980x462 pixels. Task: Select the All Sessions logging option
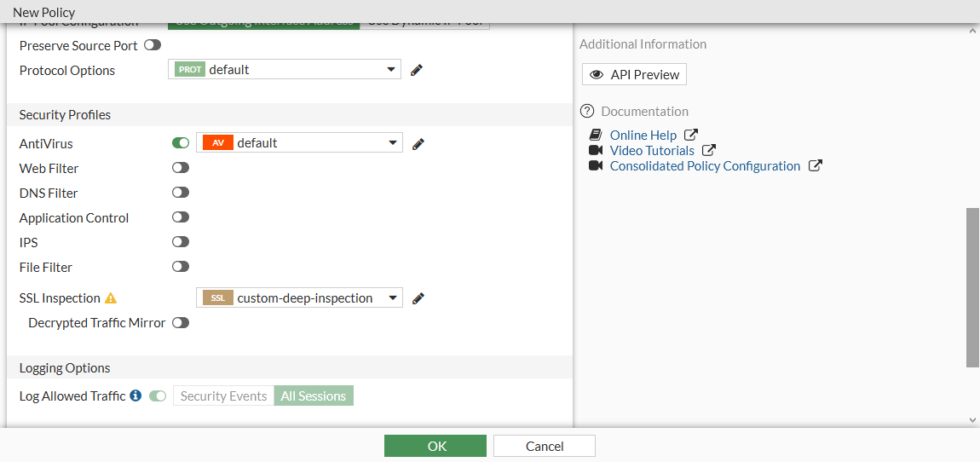(314, 396)
